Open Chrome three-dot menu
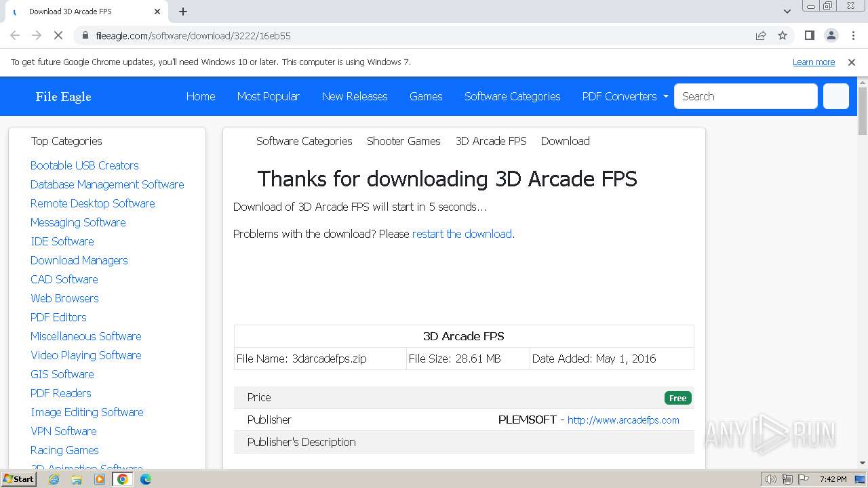 click(853, 35)
